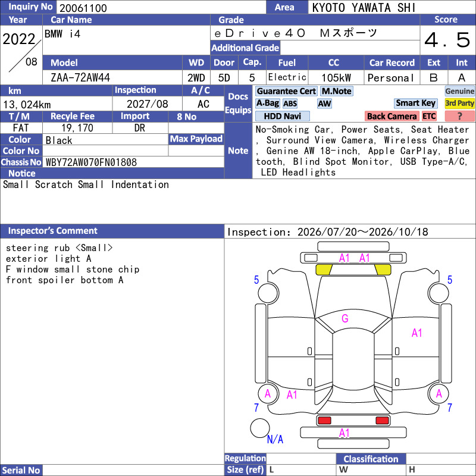476x476 pixels.
Task: Click the notice text Small Scratch Small Indentation
Action: (x=86, y=184)
